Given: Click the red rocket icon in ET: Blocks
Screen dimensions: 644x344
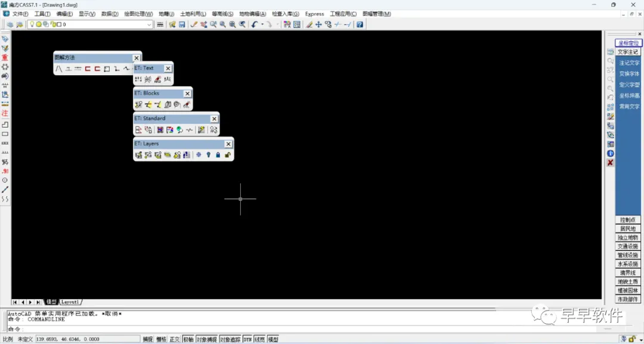Looking at the screenshot, I should click(187, 105).
